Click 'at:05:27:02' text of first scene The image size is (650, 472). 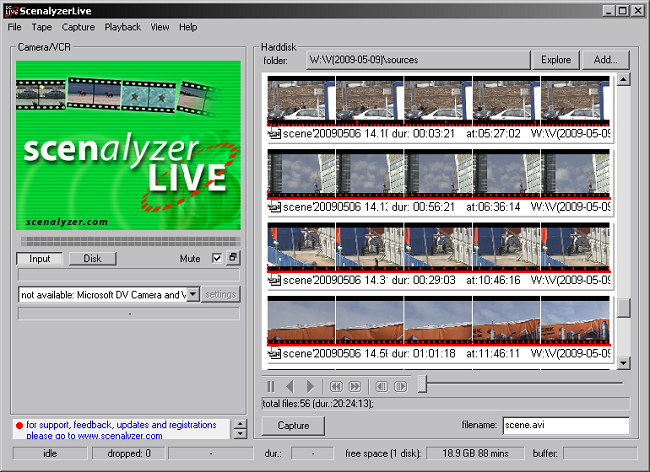pyautogui.click(x=493, y=133)
